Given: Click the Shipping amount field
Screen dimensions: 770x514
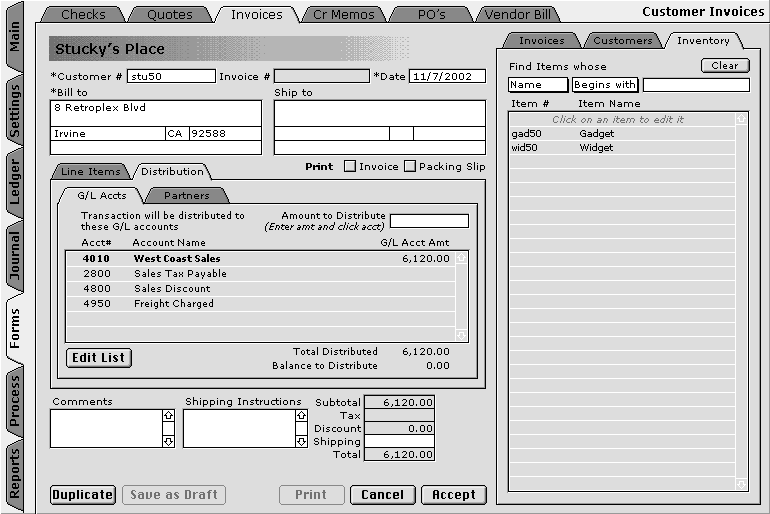Looking at the screenshot, I should coord(399,441).
